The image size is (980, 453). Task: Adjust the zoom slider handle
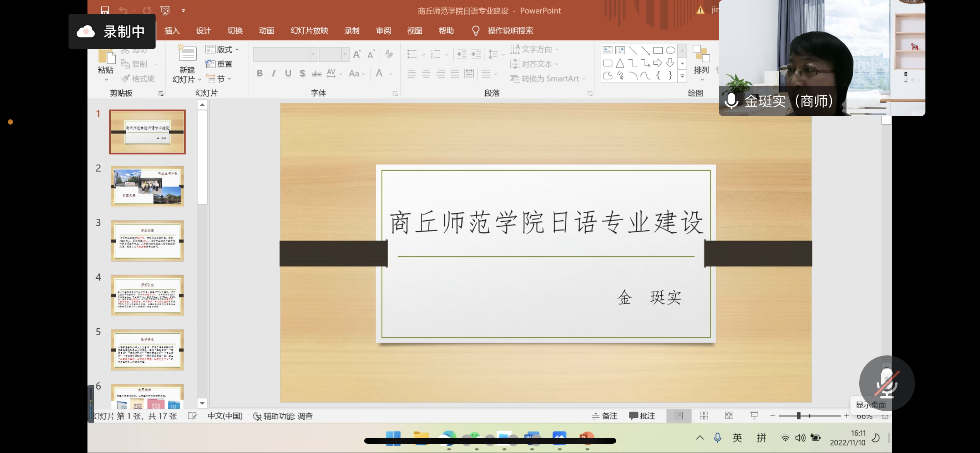click(798, 416)
